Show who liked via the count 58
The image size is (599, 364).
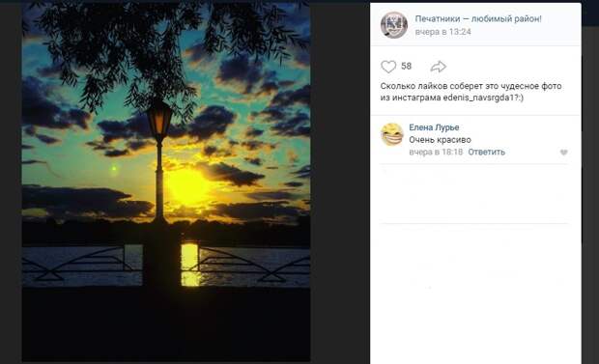pyautogui.click(x=406, y=67)
